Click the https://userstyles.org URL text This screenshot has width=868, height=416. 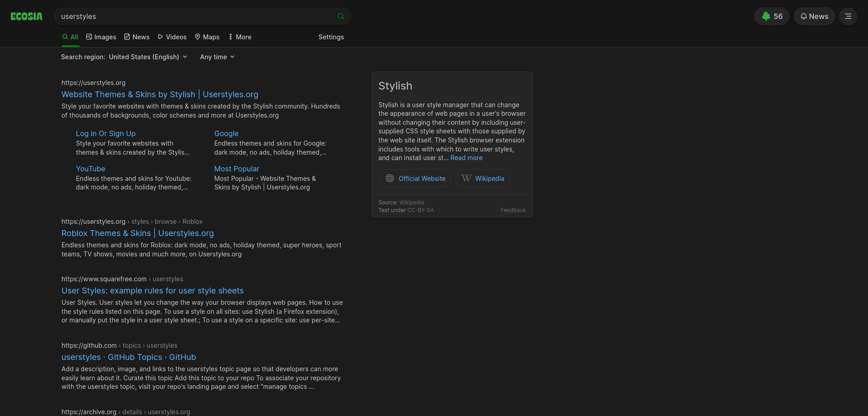pyautogui.click(x=94, y=83)
